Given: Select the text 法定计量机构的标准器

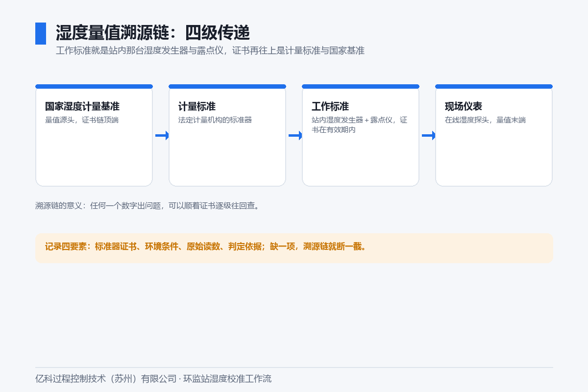Looking at the screenshot, I should pos(215,120).
